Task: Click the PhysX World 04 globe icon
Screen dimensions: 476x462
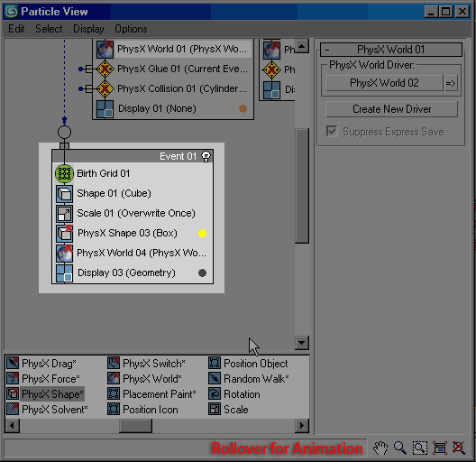Action: click(64, 254)
